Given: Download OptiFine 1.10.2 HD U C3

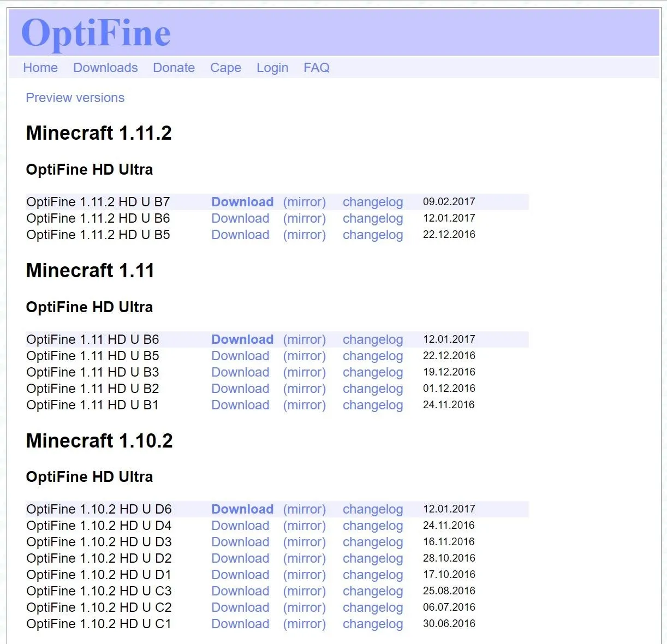Looking at the screenshot, I should (240, 591).
